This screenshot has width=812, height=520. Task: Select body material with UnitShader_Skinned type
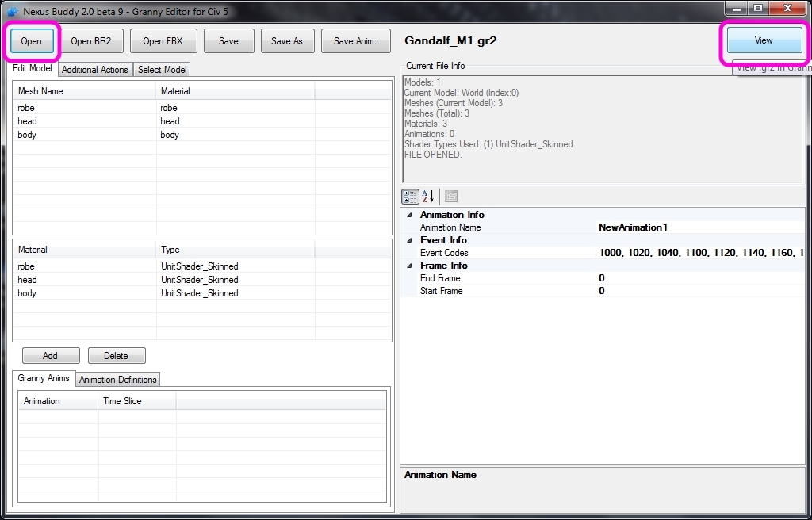click(202, 293)
